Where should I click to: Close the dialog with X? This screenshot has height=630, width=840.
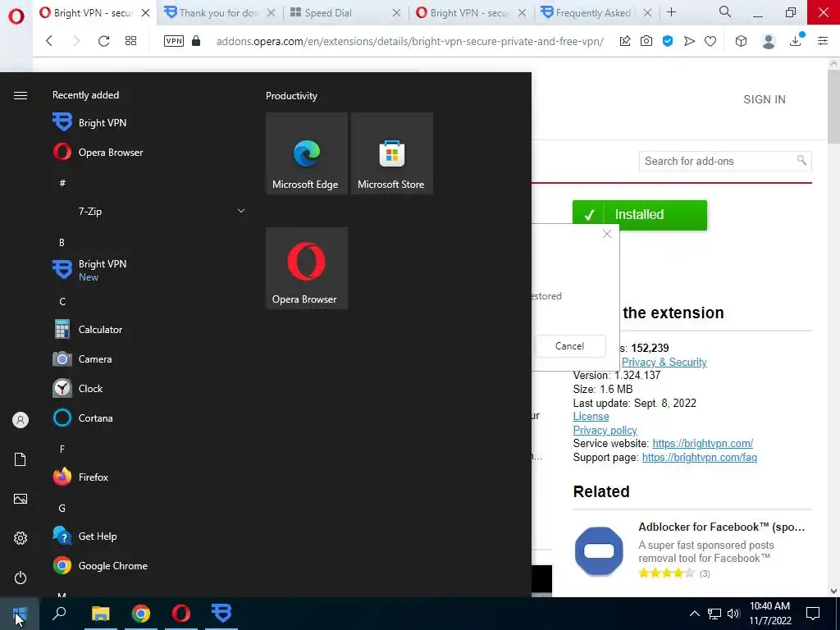[606, 234]
